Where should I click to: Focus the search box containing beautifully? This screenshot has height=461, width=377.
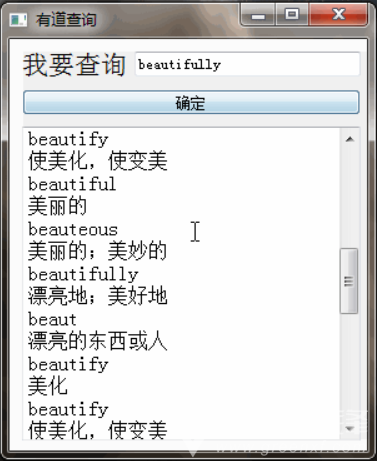click(247, 64)
